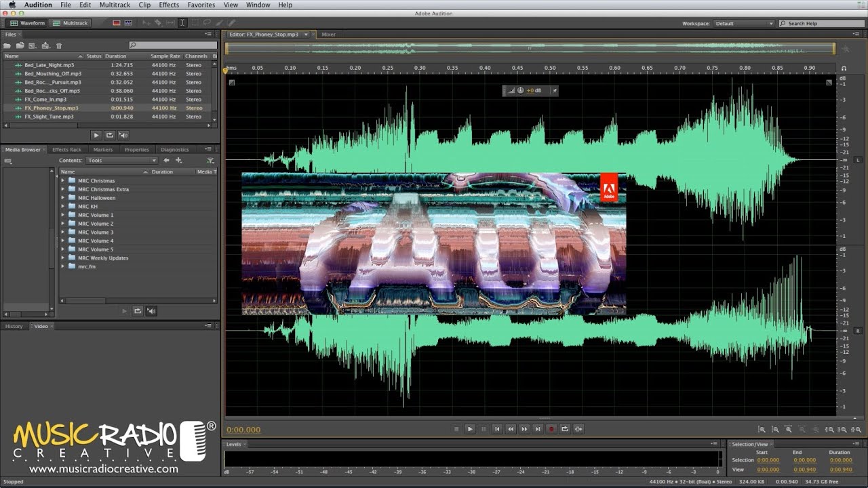Toggle the spectral frequency display icon
The image size is (868, 488).
tap(117, 23)
